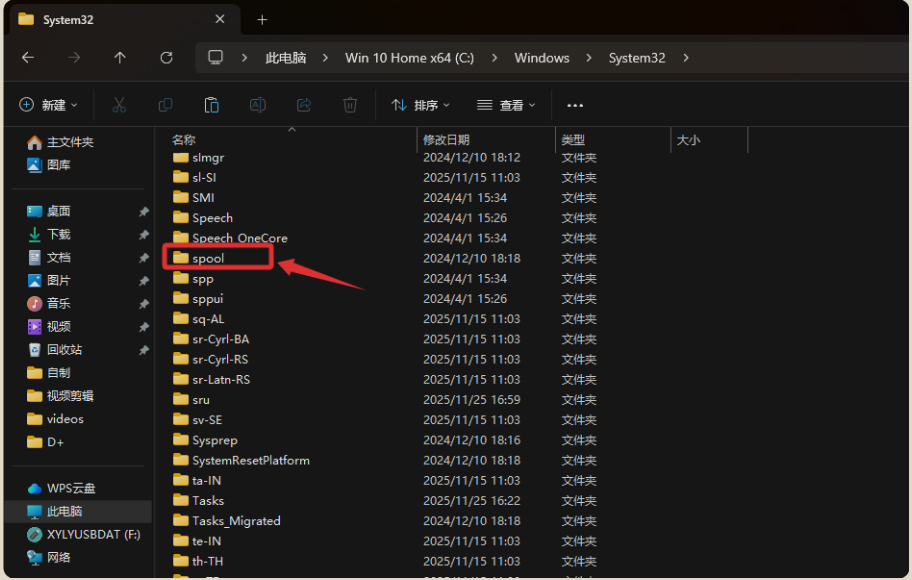
Task: Sort by 修改日期 column header
Action: pos(446,140)
